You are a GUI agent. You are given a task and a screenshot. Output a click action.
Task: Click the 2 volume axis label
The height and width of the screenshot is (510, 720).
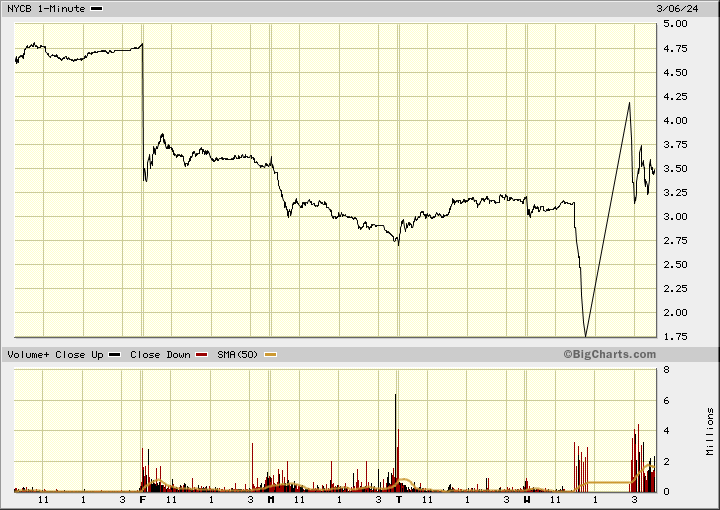(x=666, y=461)
